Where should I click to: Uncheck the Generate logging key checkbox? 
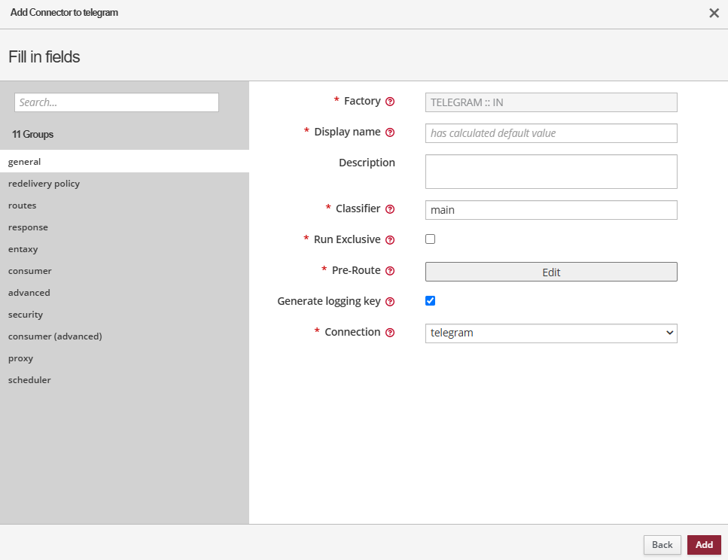coord(431,301)
